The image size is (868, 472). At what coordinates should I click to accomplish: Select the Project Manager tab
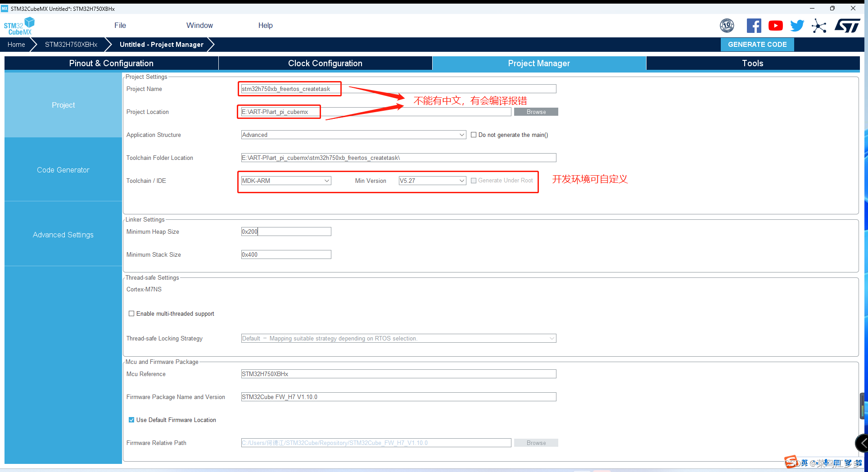[x=539, y=63]
